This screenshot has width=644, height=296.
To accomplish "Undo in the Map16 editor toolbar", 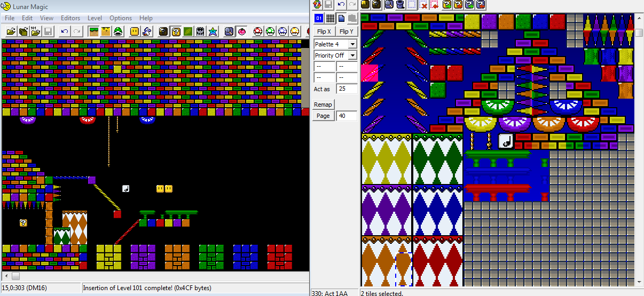I will pos(341,5).
